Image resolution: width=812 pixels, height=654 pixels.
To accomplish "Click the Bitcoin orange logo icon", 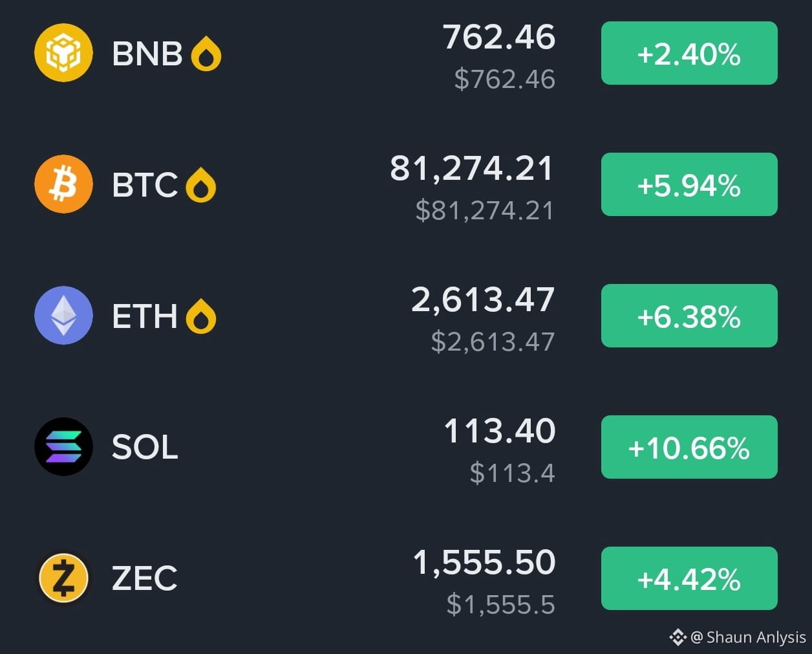I will click(63, 184).
